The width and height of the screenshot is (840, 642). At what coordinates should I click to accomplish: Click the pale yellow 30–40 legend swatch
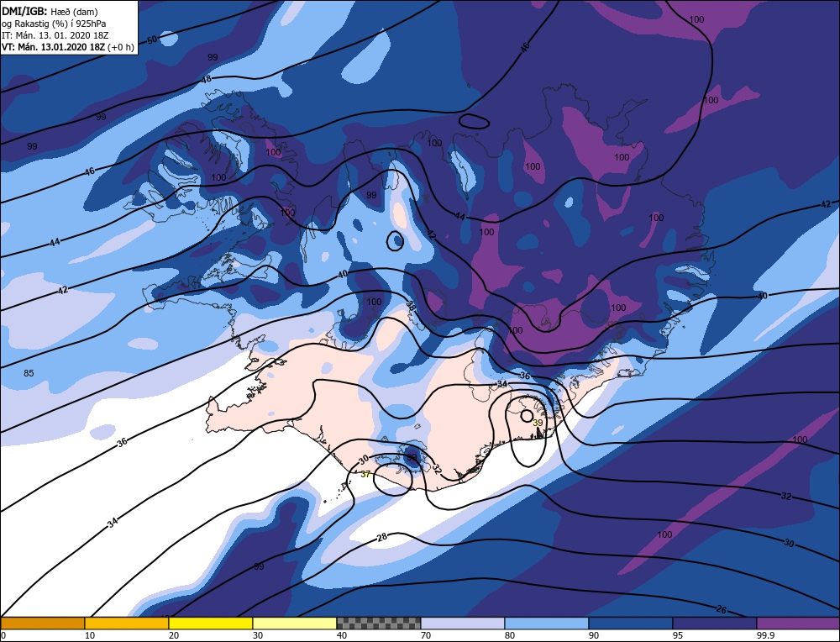[295, 623]
